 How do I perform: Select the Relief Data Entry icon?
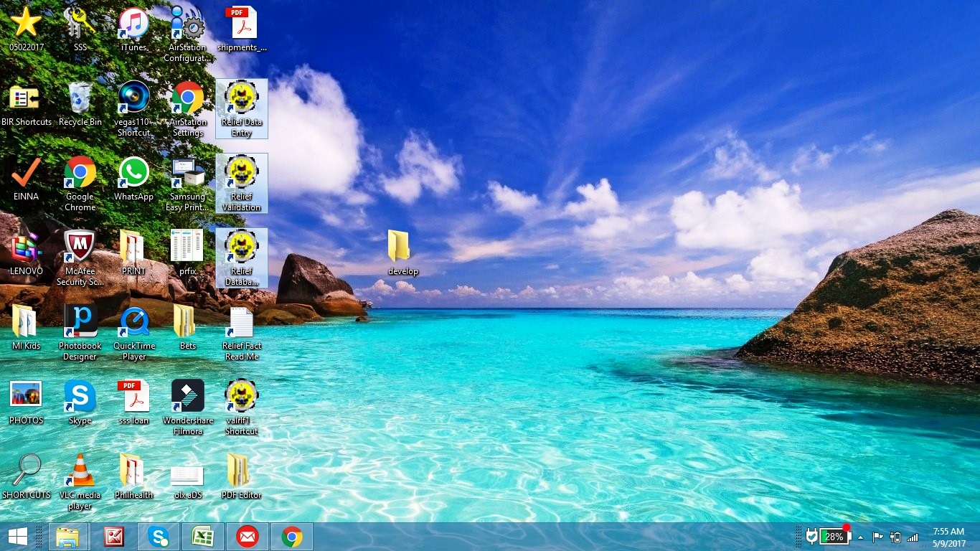pyautogui.click(x=242, y=108)
